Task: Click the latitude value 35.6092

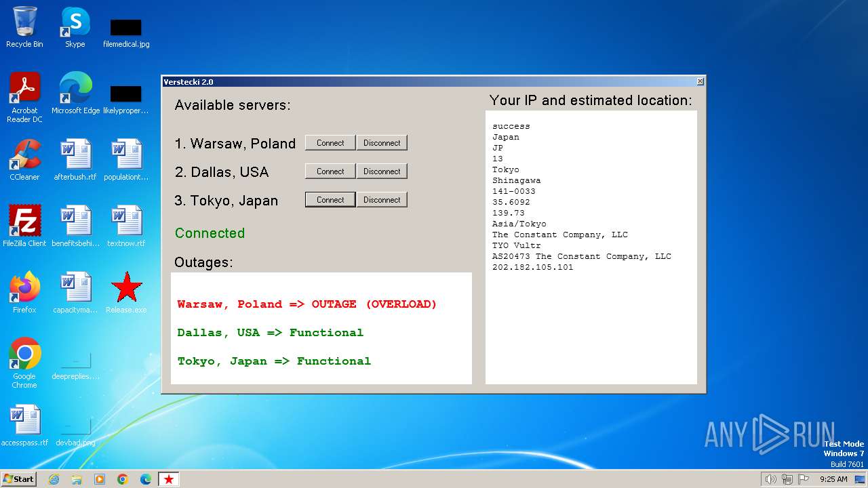Action: tap(511, 202)
